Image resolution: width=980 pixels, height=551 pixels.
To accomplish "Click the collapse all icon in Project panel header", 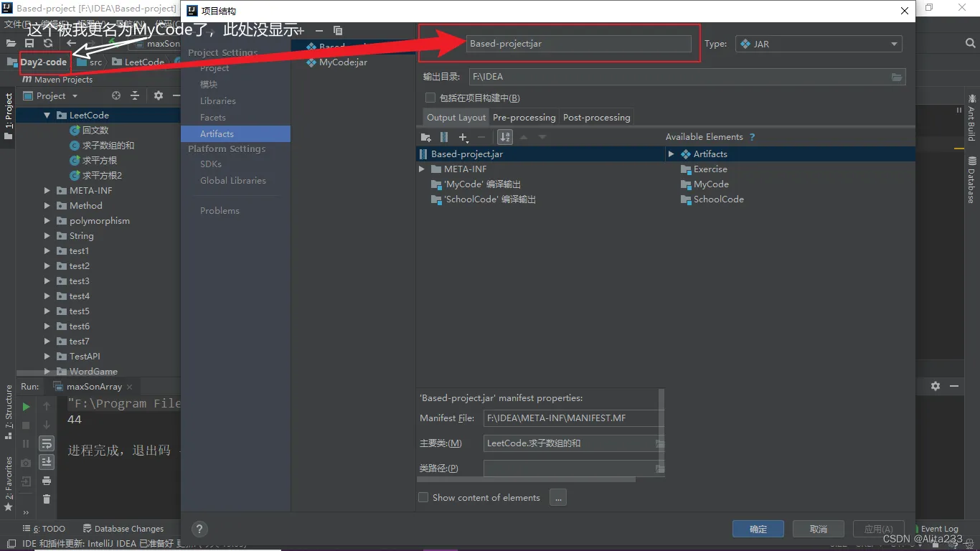I will pos(134,95).
